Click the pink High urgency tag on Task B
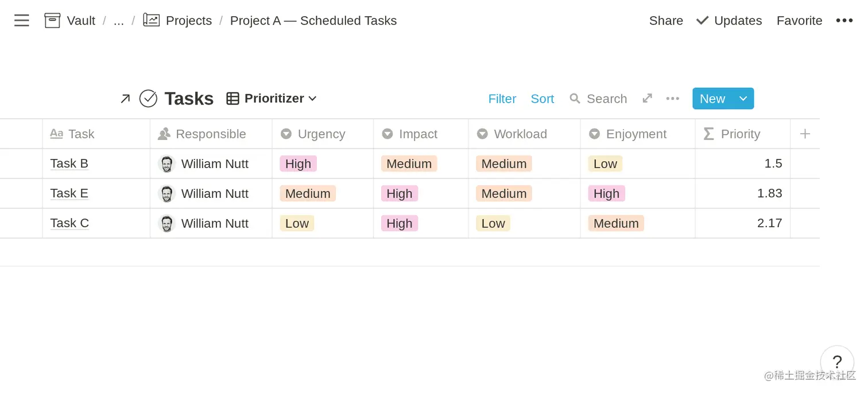 pos(298,164)
